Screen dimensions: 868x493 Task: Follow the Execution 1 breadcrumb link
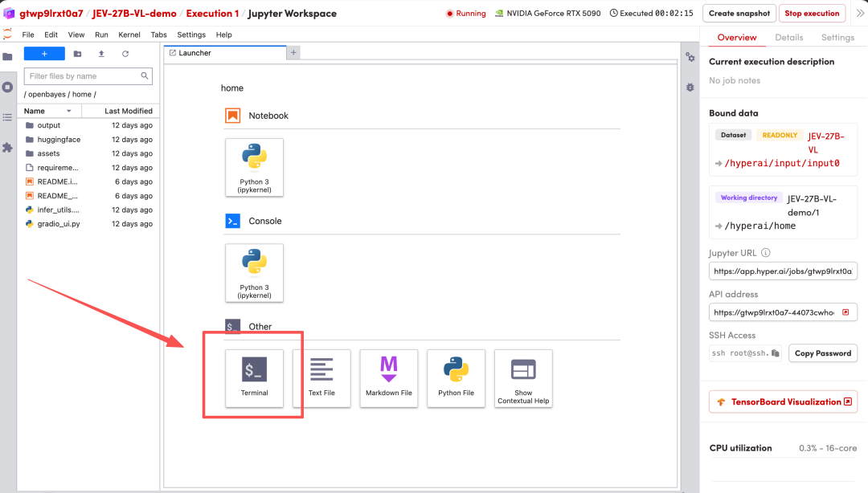click(x=212, y=14)
